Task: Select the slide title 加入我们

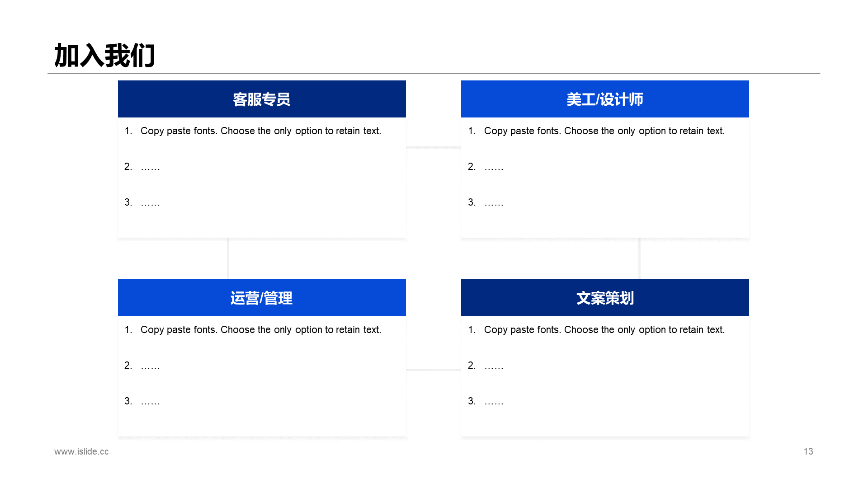Action: pos(104,56)
